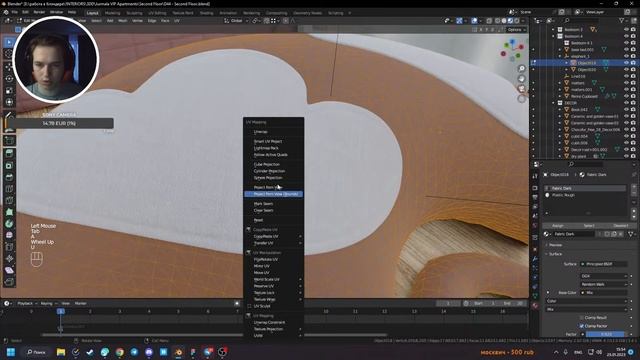
Task: Open the Windows Start menu
Action: [x=11, y=352]
